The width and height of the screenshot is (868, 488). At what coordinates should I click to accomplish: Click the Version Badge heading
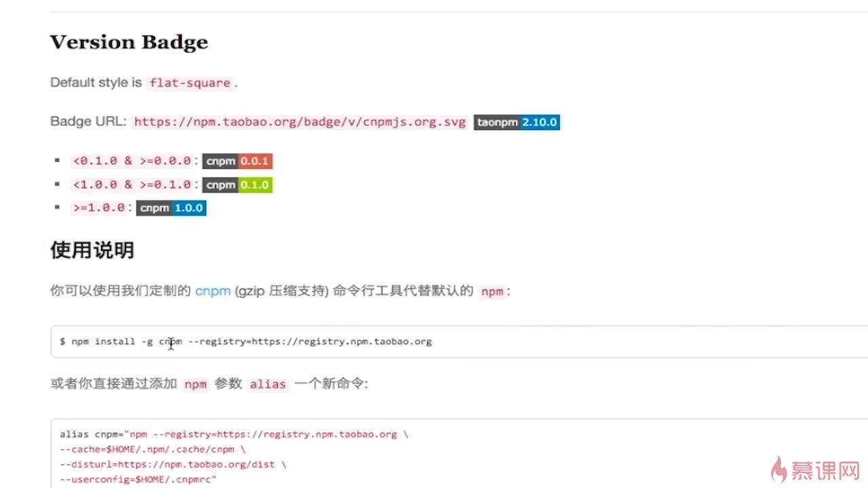point(129,42)
